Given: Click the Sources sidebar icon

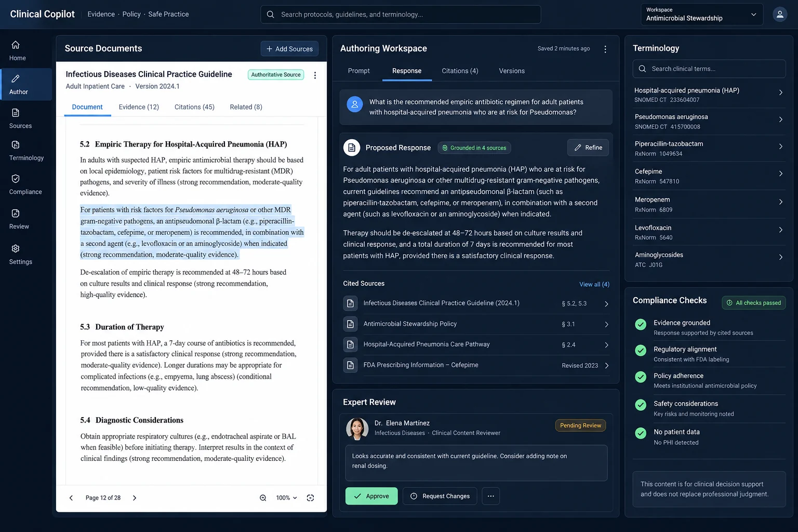Looking at the screenshot, I should (x=20, y=118).
